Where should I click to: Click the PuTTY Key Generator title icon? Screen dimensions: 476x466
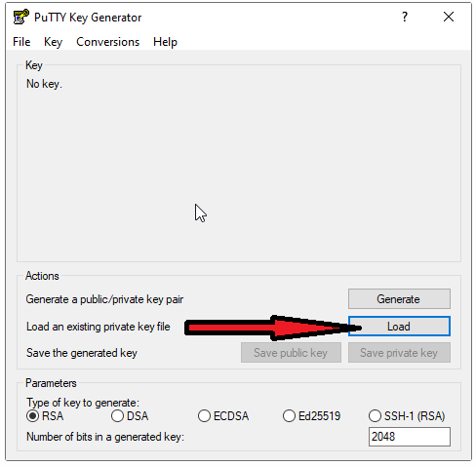20,17
